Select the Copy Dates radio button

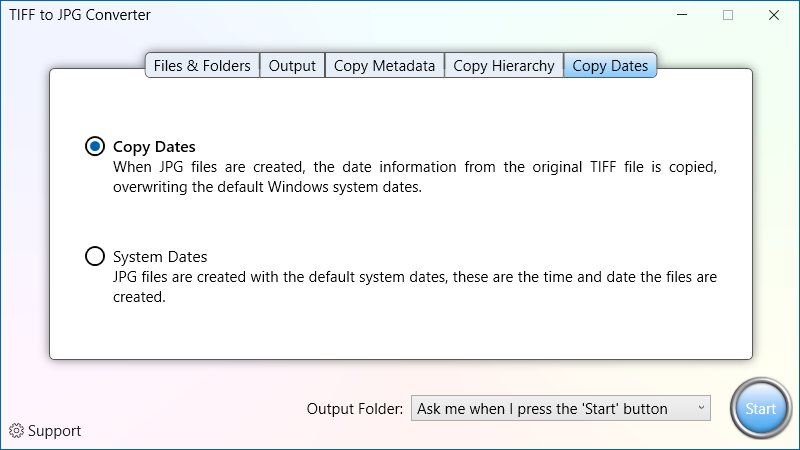(x=95, y=146)
